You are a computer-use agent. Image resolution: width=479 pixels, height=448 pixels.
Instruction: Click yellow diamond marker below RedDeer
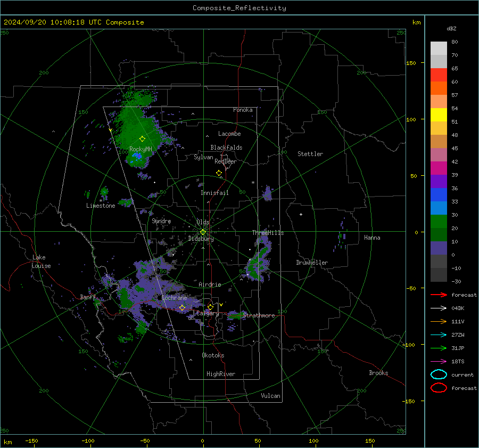[219, 173]
